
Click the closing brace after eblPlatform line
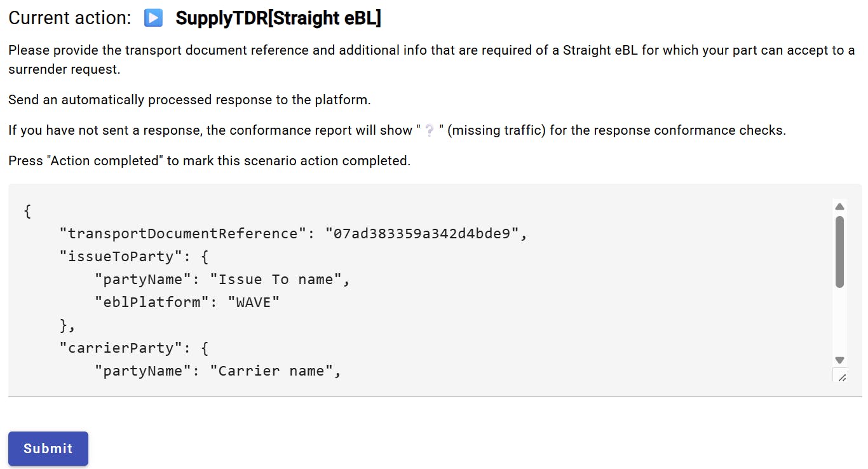tap(67, 325)
